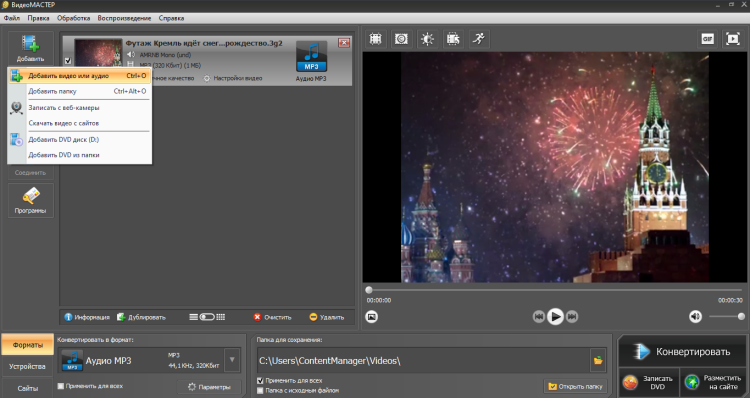Click the video file thumbnail in list

(98, 54)
